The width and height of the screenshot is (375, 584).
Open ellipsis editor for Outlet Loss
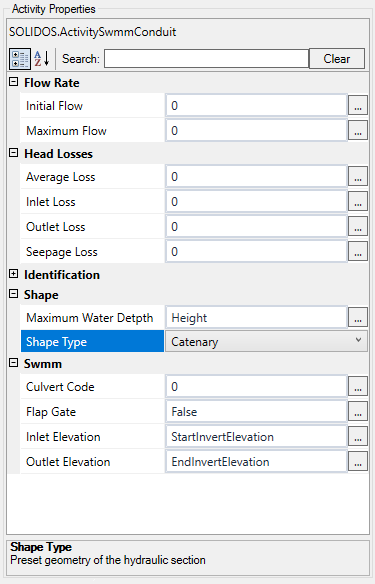click(x=358, y=226)
